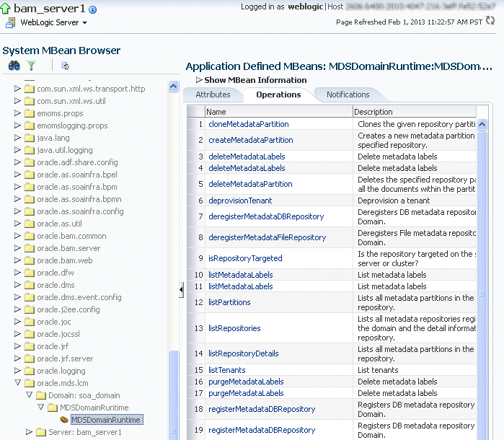Click the tree panel scroll-up arrow

pos(174,87)
